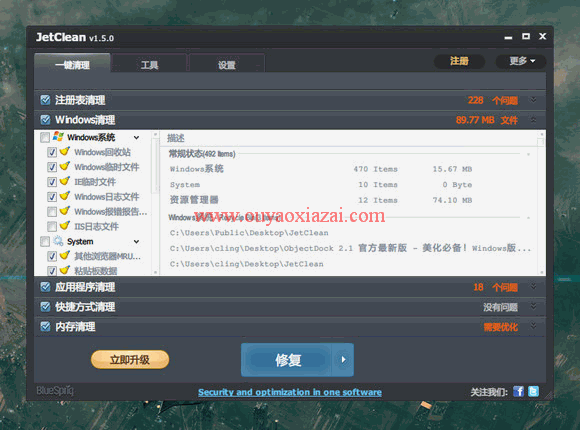Toggle the 快捷方式清理 checkbox
This screenshot has height=430, width=580.
[x=45, y=307]
